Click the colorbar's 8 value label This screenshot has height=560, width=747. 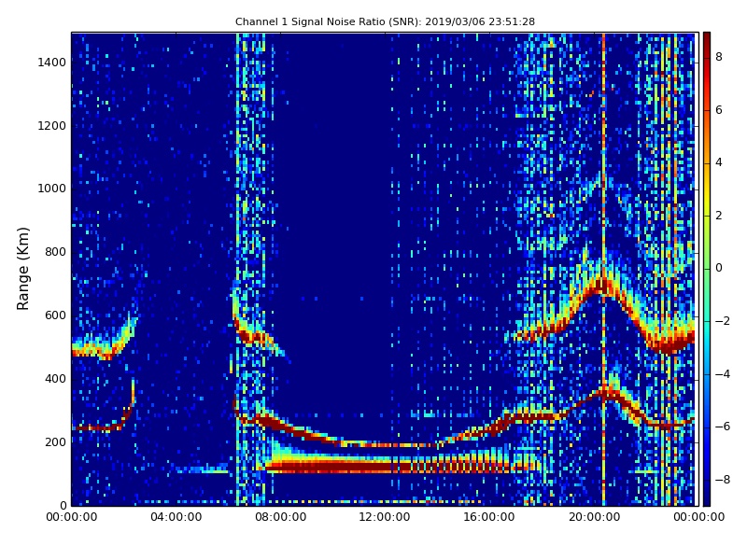(719, 57)
